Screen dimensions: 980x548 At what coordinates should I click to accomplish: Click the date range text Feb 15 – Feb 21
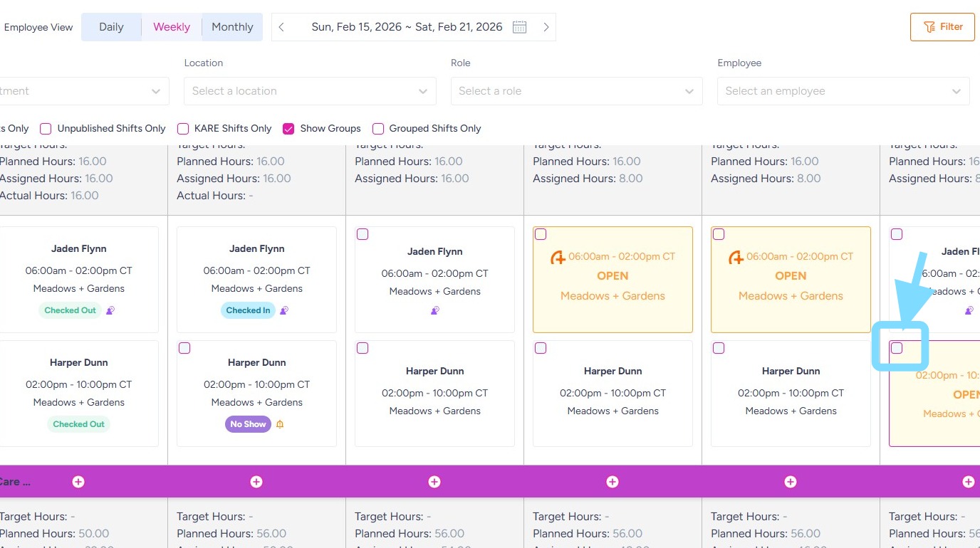point(407,27)
